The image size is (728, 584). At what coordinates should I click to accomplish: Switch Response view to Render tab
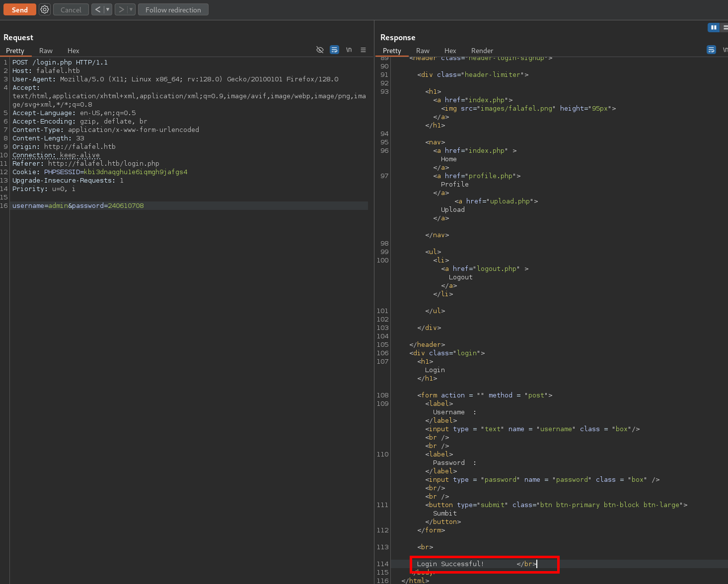482,51
